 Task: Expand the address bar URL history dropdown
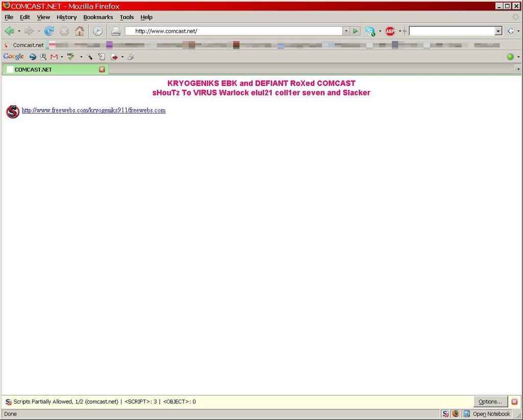pos(346,31)
